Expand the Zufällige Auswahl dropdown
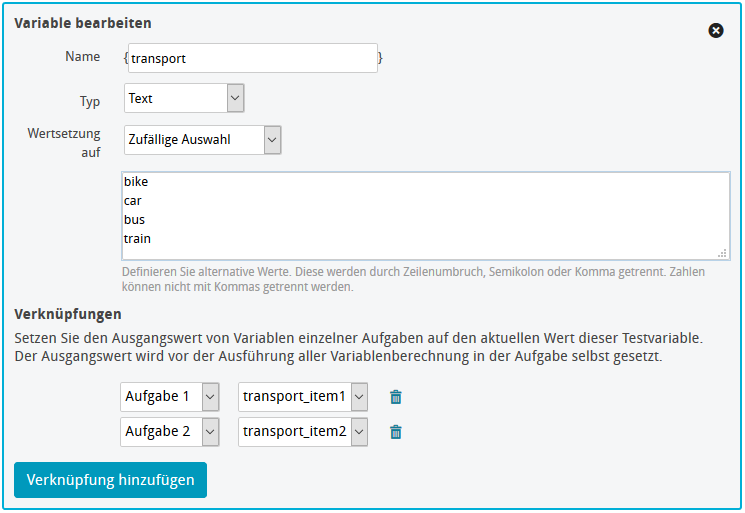The width and height of the screenshot is (745, 513). 203,140
